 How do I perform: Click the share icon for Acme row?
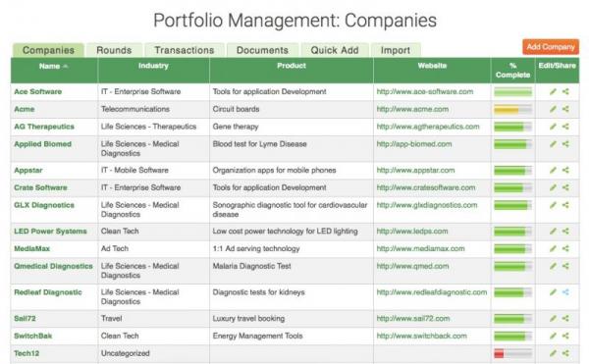point(565,109)
